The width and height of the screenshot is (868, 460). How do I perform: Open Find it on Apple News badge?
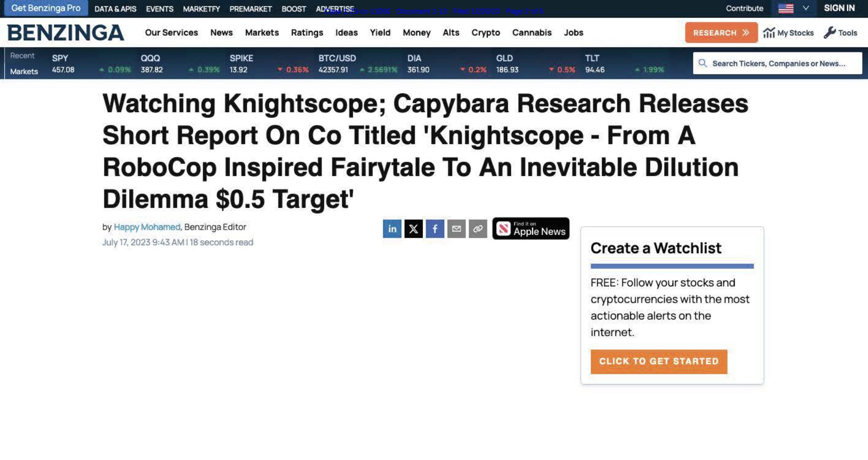(531, 228)
